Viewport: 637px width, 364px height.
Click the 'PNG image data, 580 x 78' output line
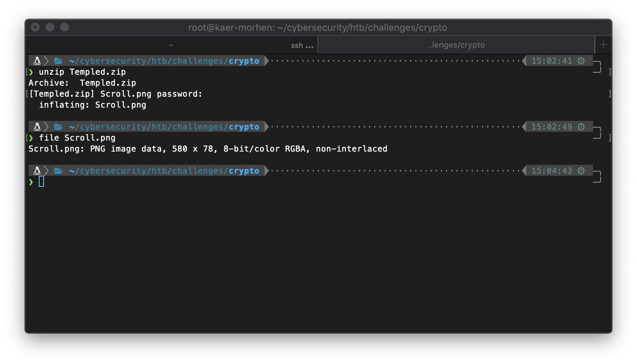pyautogui.click(x=208, y=149)
